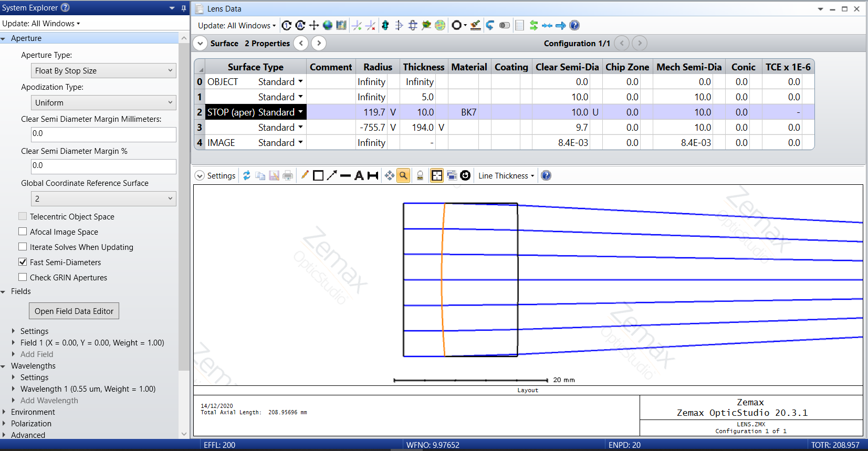
Task: Enable Telecentric Object Space checkbox
Action: coord(23,216)
